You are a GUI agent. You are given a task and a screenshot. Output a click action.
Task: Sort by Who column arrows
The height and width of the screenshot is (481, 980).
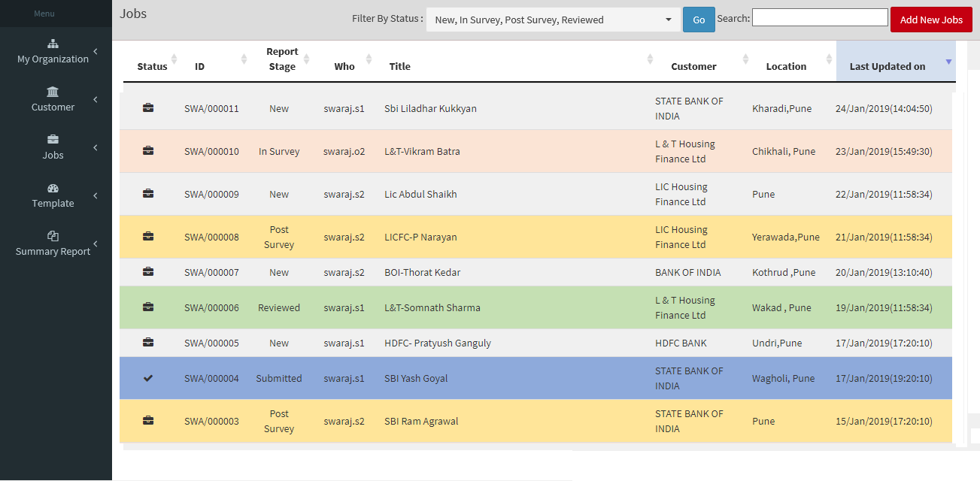[x=369, y=59]
